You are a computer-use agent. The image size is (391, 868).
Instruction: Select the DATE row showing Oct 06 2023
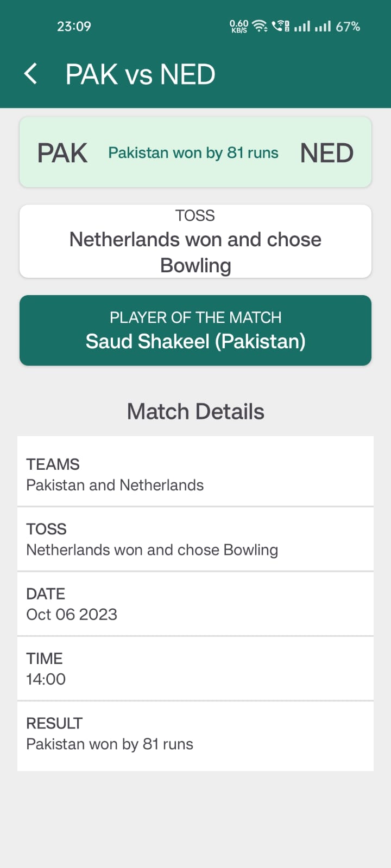(x=195, y=603)
